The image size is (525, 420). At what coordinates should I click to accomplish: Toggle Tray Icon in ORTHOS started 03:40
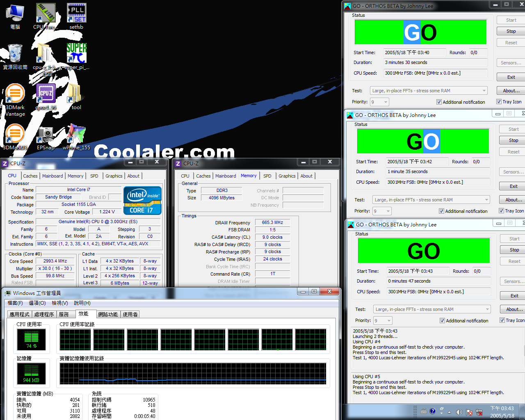click(x=509, y=102)
